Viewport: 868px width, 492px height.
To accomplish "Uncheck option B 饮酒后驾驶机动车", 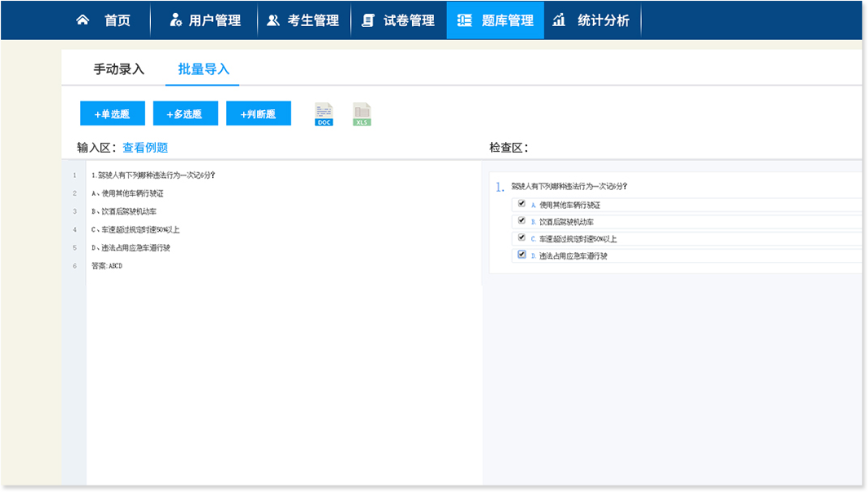I will point(522,220).
